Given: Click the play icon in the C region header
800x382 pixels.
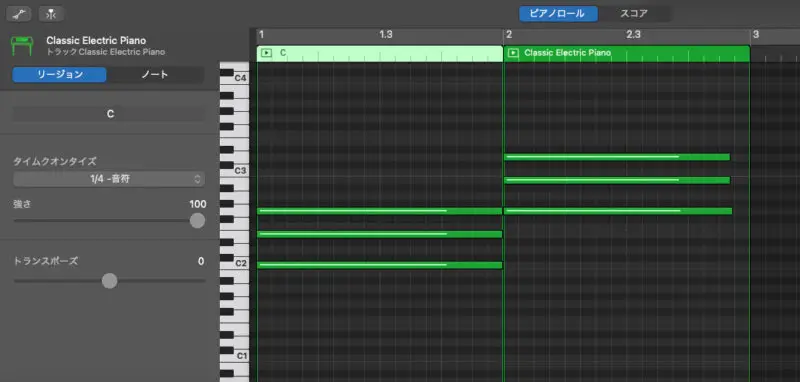Looking at the screenshot, I should pos(266,53).
